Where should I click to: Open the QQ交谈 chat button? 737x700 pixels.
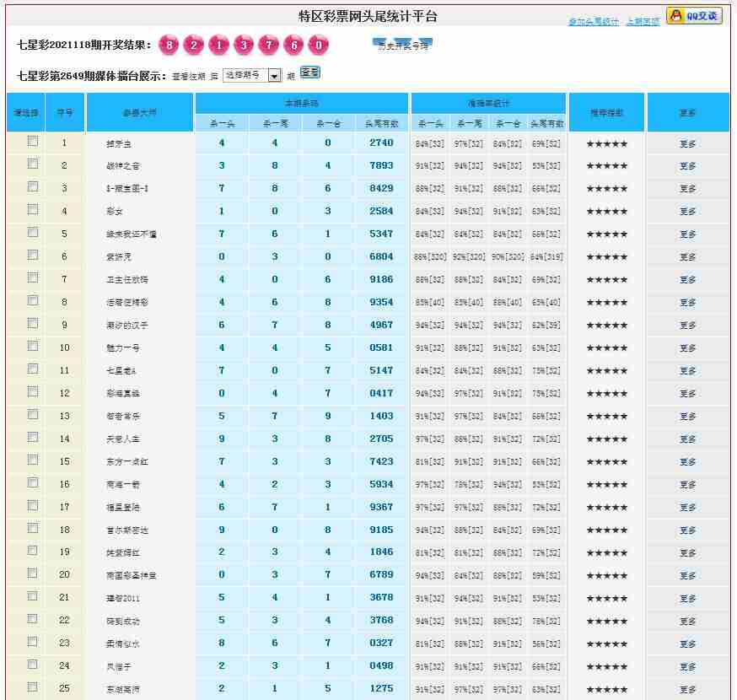pyautogui.click(x=694, y=16)
